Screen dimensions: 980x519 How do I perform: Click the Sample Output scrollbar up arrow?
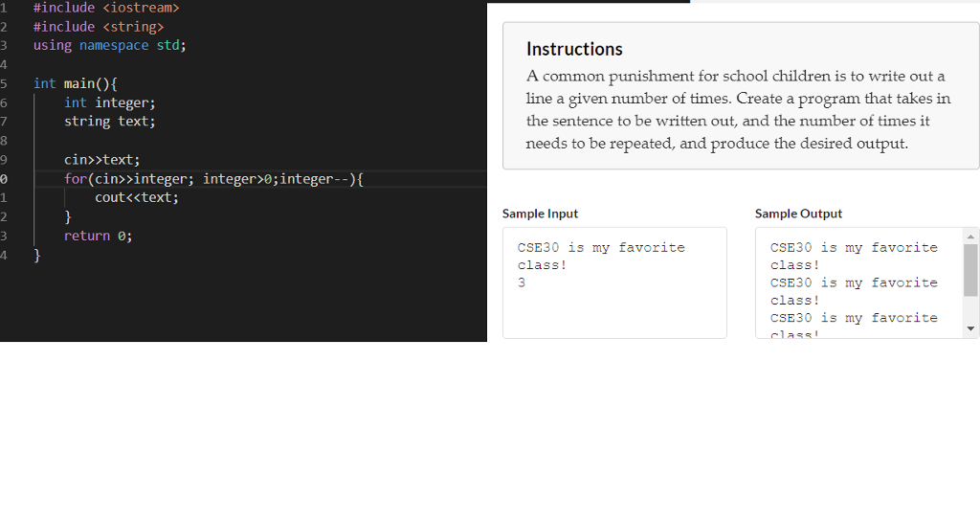tap(970, 237)
